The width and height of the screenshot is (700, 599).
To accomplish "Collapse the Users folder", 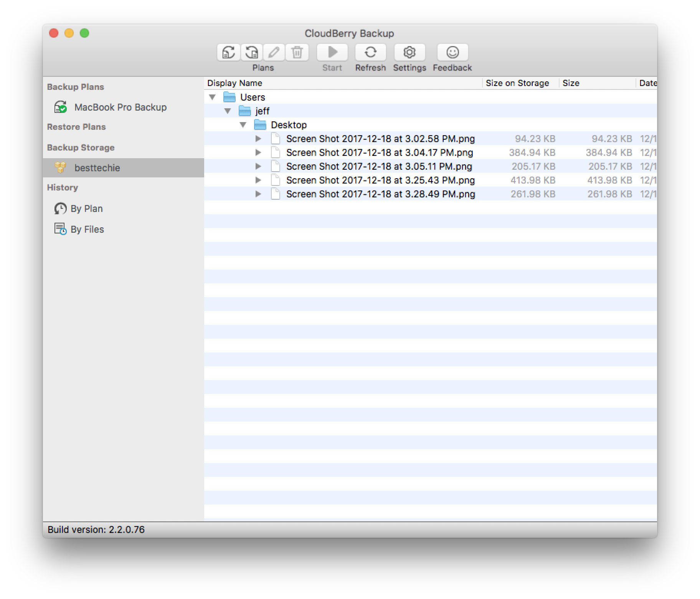I will pos(212,97).
